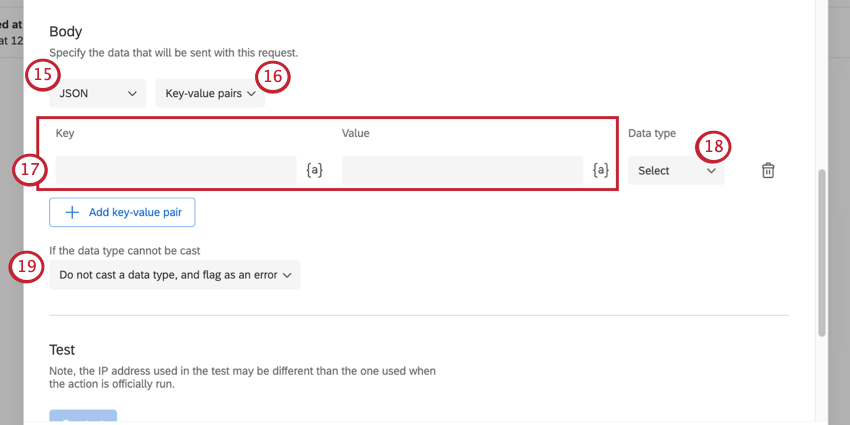Click the plus icon in Add key-value pair
Image resolution: width=850 pixels, height=425 pixels.
pos(72,212)
